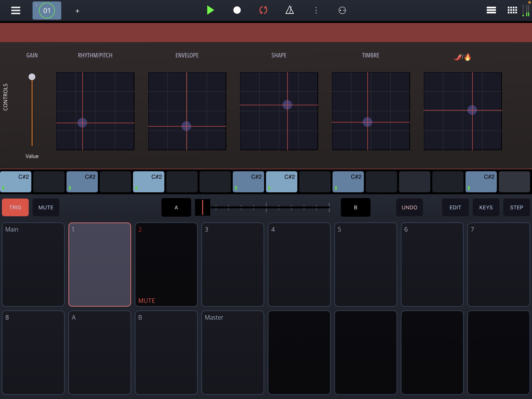Tap pad 8
The width and height of the screenshot is (532, 399).
[33, 353]
